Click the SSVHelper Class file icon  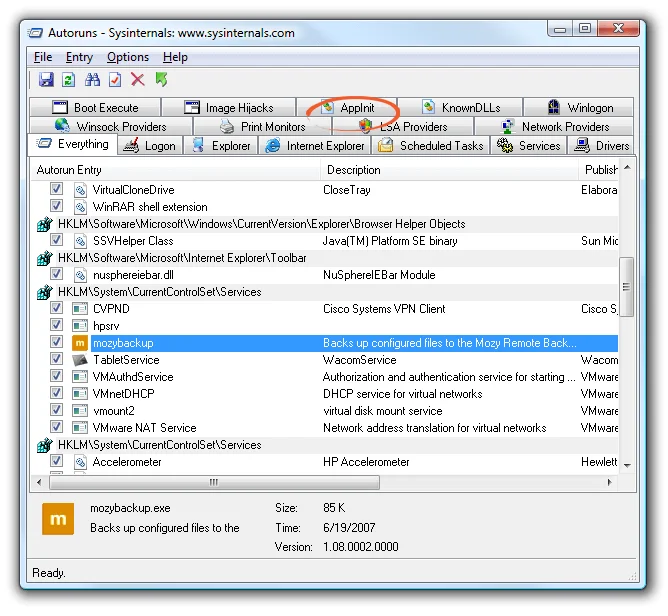tap(80, 241)
